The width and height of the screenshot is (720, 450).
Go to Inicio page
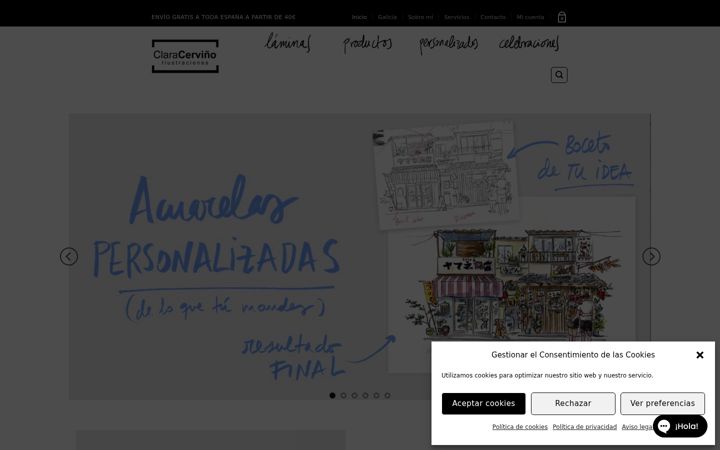click(x=359, y=17)
